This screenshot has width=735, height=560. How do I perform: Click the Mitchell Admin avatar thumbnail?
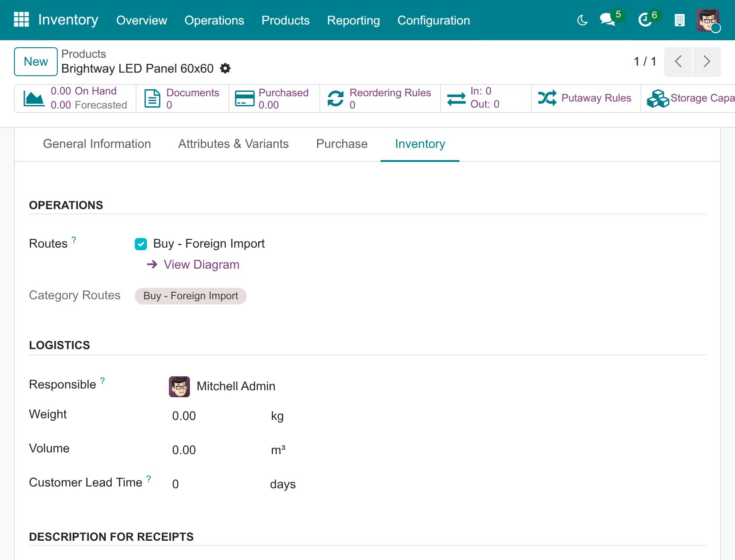pos(179,387)
